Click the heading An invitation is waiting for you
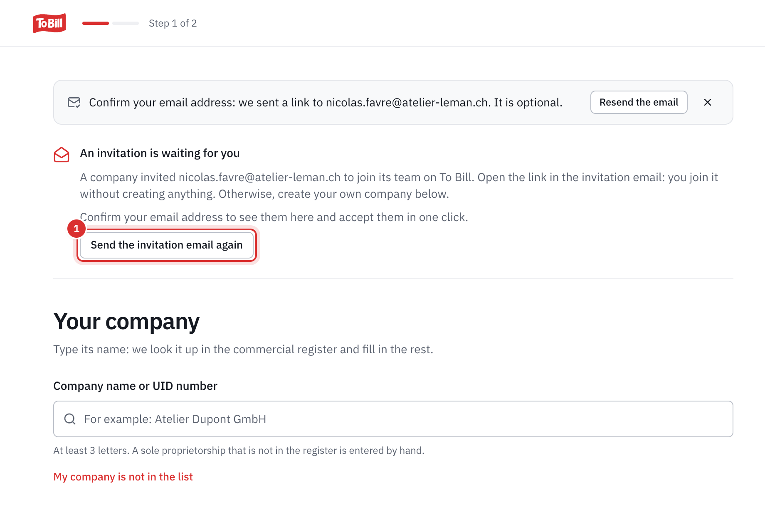 160,153
